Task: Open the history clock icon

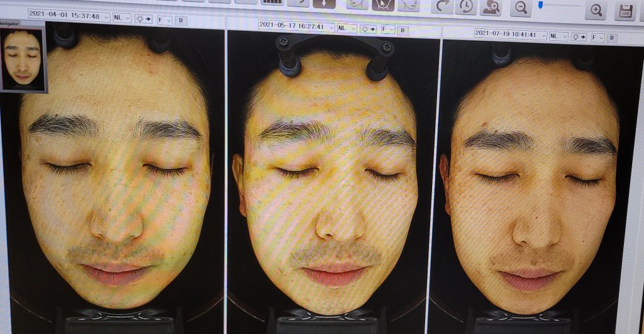Action: tap(466, 6)
